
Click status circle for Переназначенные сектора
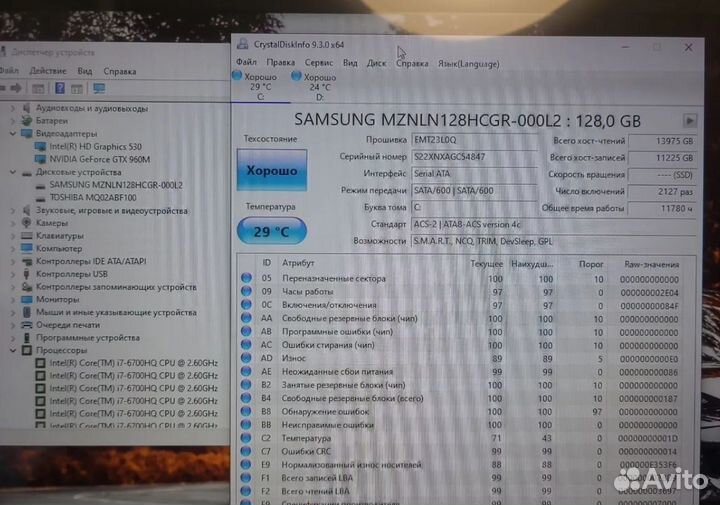(x=246, y=278)
